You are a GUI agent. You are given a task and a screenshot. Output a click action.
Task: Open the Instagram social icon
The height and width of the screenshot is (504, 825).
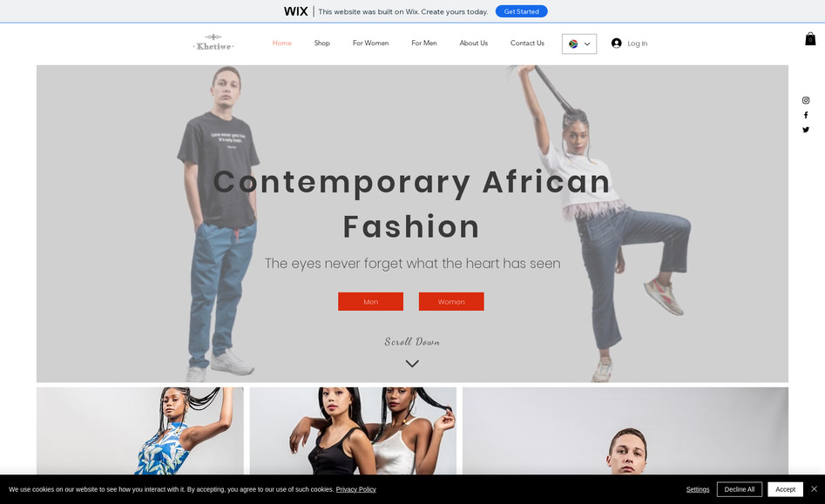[806, 100]
